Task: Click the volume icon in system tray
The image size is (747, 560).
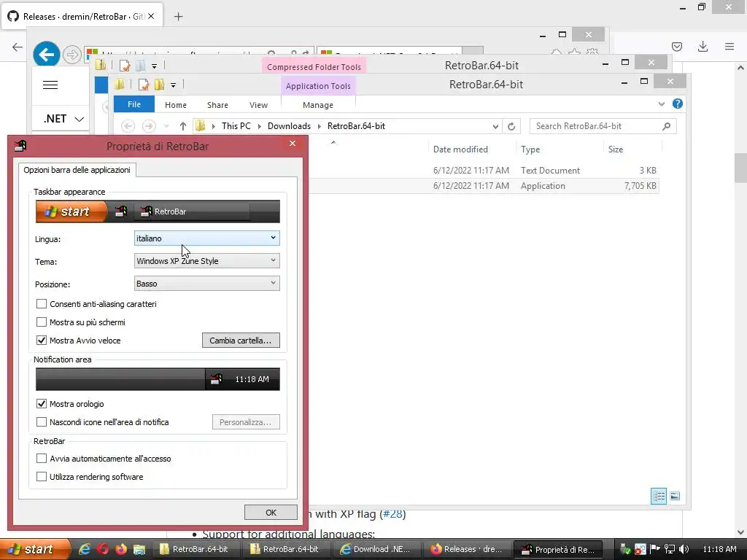Action: point(684,549)
